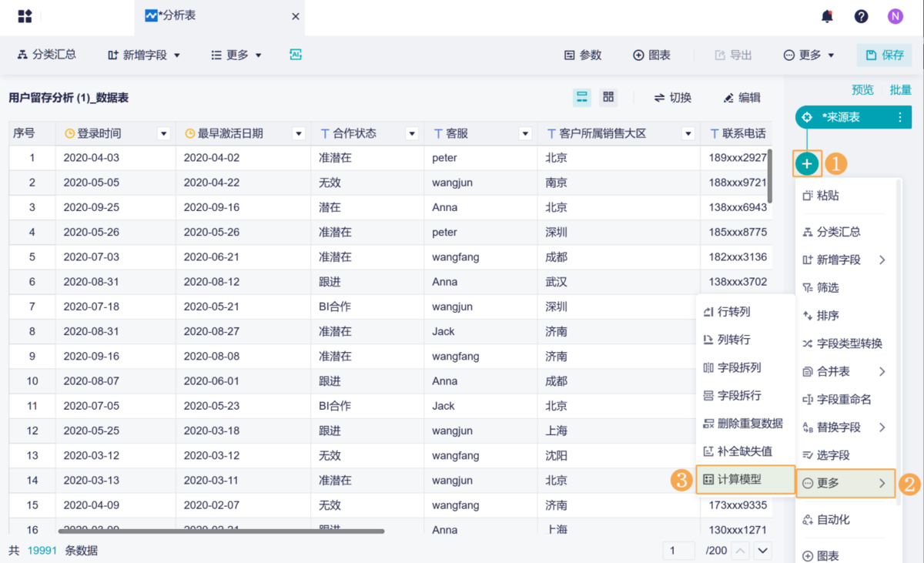This screenshot has width=924, height=563.
Task: Open the help question-mark icon
Action: (x=861, y=15)
